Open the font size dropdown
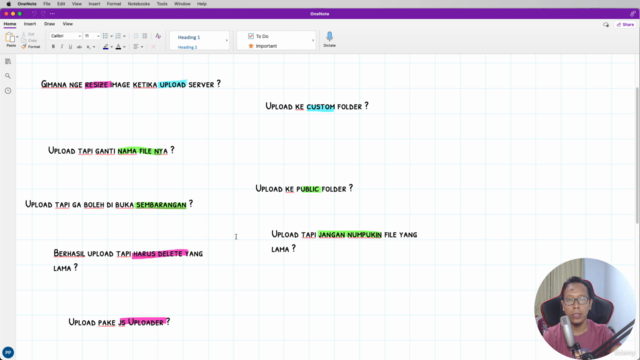 [x=91, y=36]
